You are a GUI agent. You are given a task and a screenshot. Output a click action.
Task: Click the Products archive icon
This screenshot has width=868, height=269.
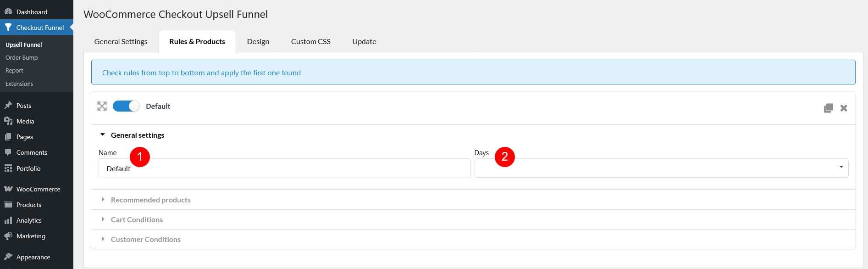coord(8,205)
